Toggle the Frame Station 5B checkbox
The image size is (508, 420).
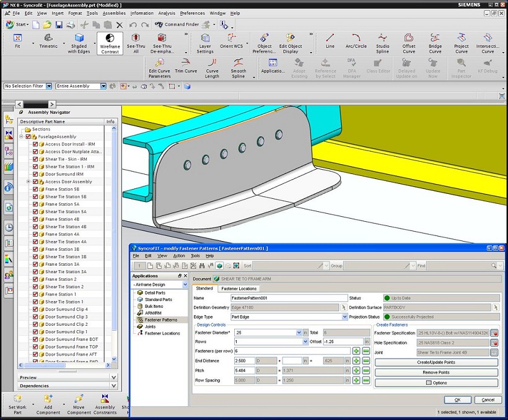click(35, 189)
